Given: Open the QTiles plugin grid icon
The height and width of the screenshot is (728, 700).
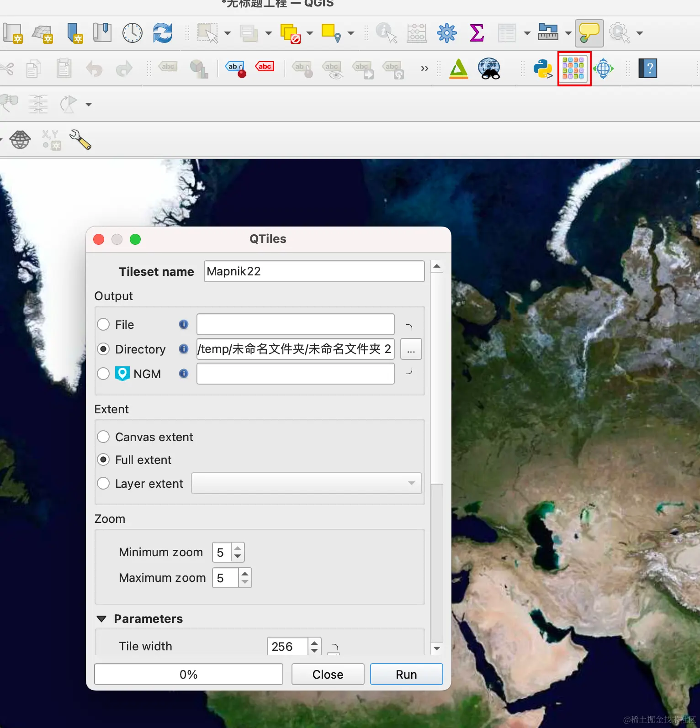Looking at the screenshot, I should point(574,69).
